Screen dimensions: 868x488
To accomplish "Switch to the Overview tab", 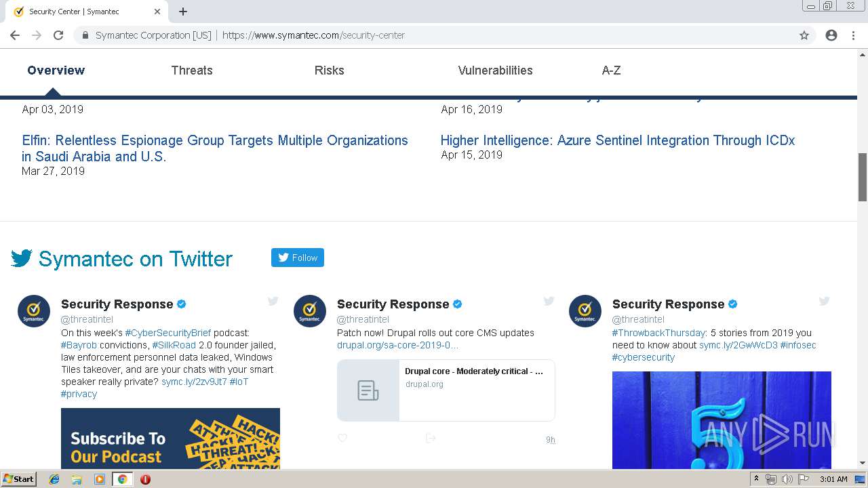I will point(56,70).
